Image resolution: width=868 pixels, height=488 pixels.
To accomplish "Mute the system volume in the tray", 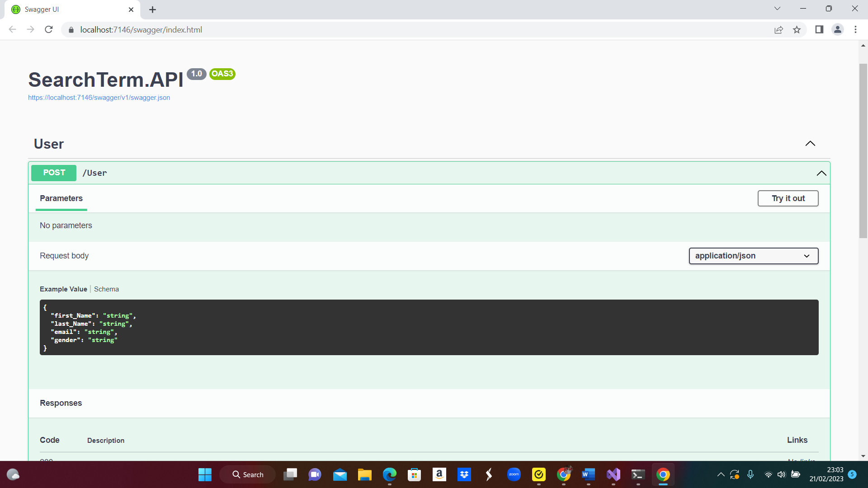I will pos(782,474).
